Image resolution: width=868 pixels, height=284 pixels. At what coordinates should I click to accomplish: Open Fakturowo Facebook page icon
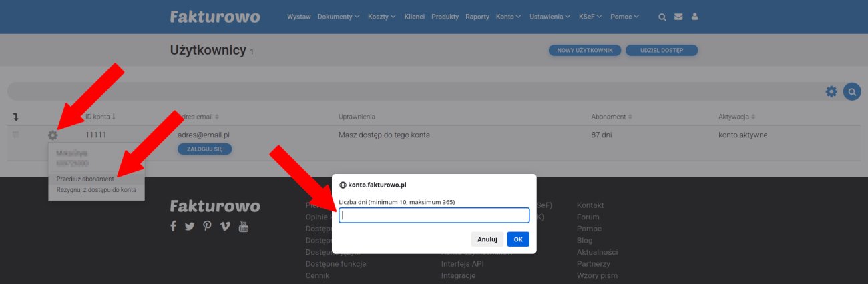174,226
